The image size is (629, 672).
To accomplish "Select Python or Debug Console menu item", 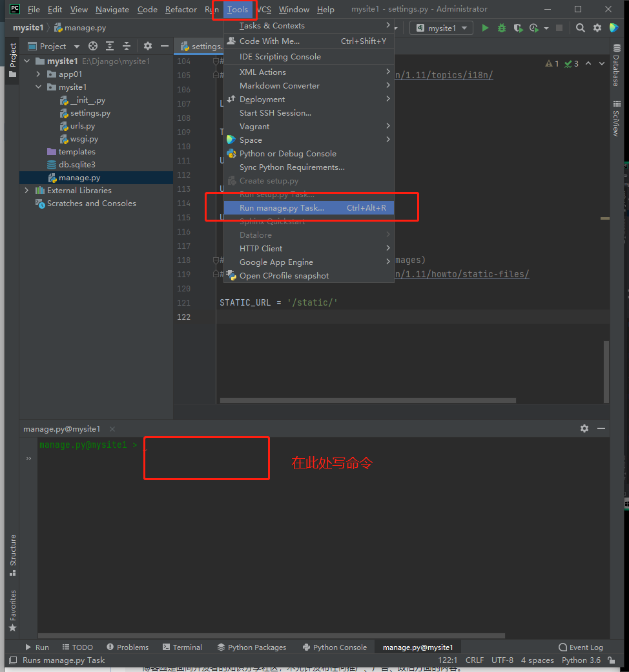I will [309, 153].
